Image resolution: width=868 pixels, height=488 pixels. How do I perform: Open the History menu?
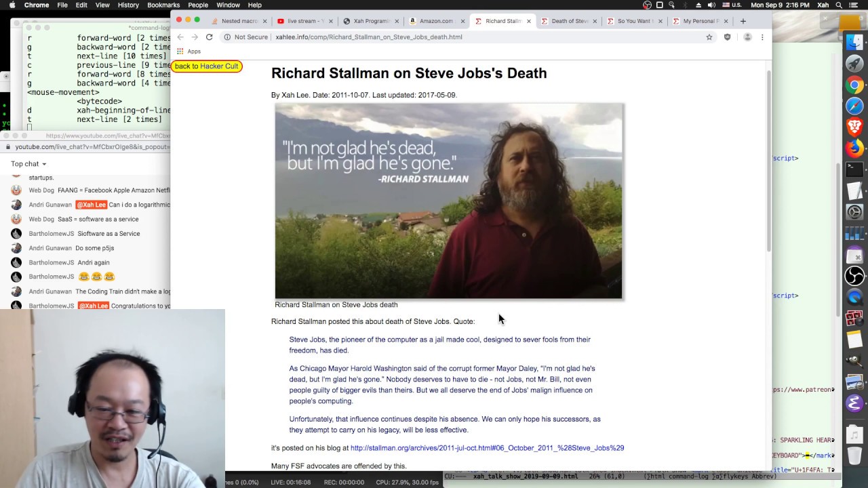(128, 5)
